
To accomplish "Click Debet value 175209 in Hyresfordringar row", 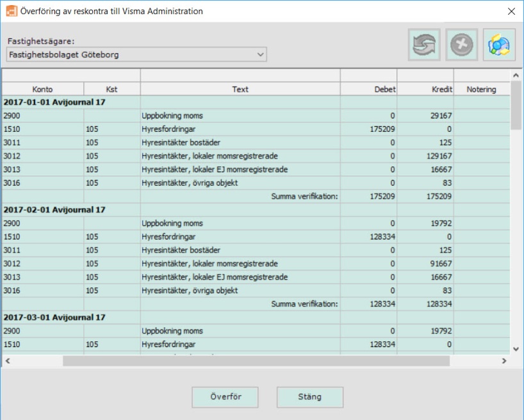I will (382, 129).
